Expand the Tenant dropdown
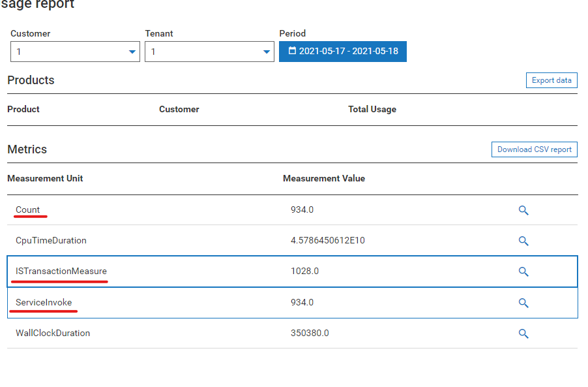588x387 pixels. (x=209, y=52)
